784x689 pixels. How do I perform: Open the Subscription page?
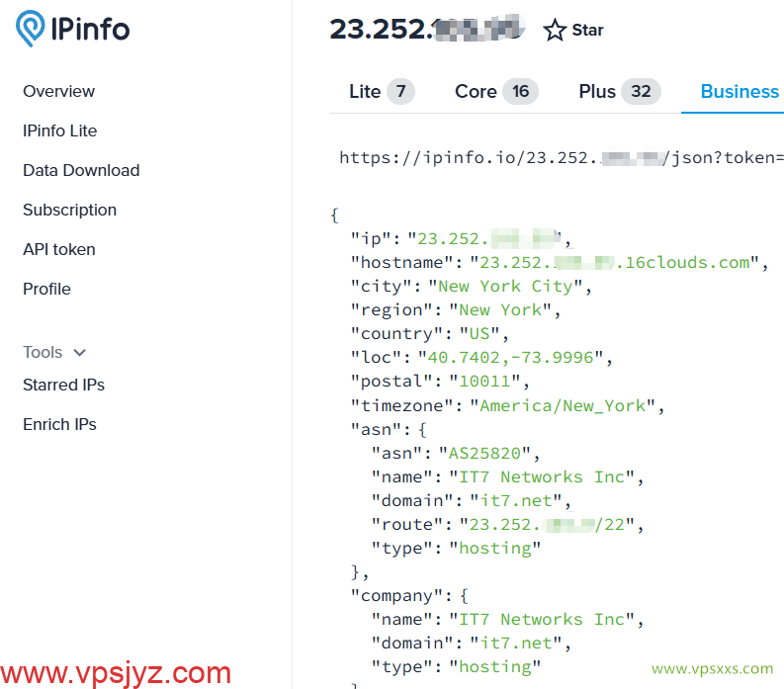click(69, 210)
